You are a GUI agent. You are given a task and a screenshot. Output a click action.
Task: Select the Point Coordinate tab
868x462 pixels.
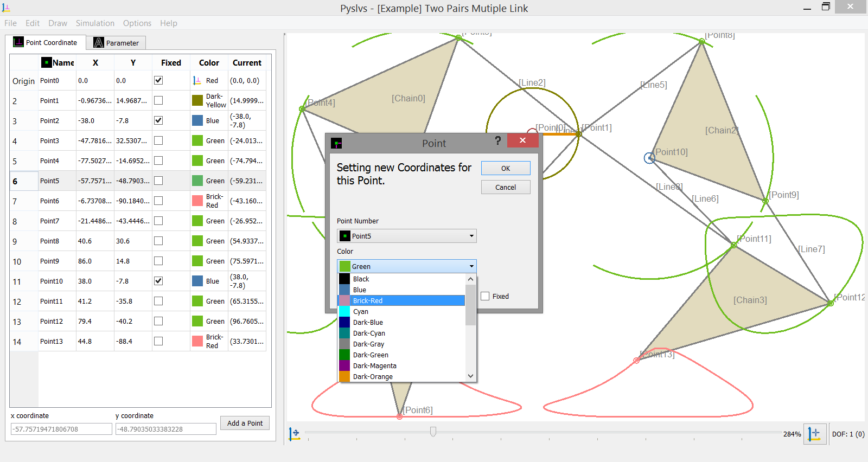pos(46,42)
